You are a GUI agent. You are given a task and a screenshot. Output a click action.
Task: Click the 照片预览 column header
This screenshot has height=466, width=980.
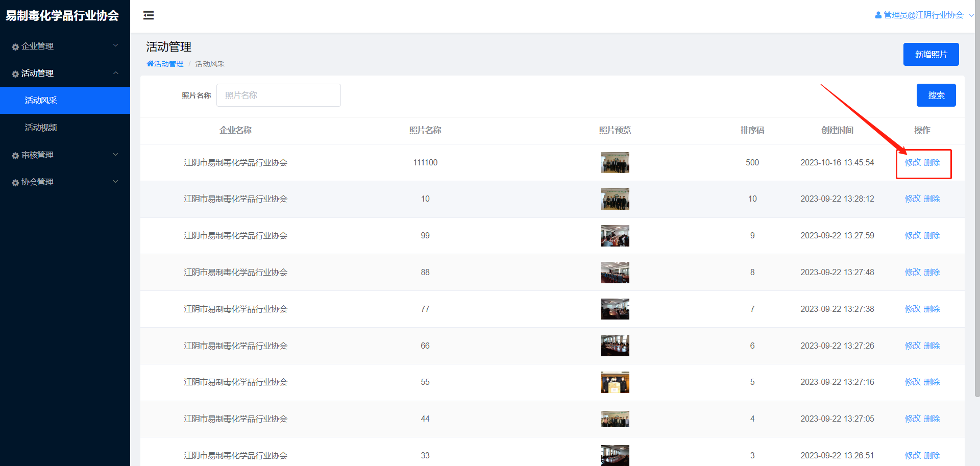(615, 131)
